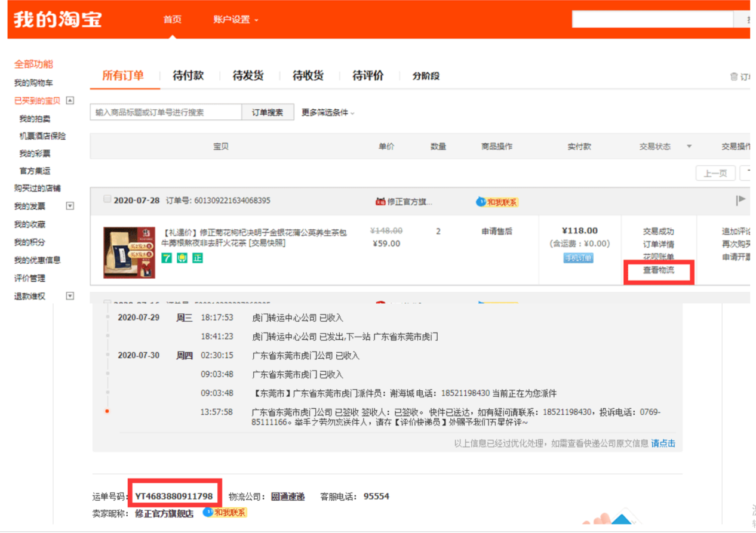This screenshot has height=533, width=756.
Task: Go to 首页 in the top navigation
Action: tap(172, 20)
